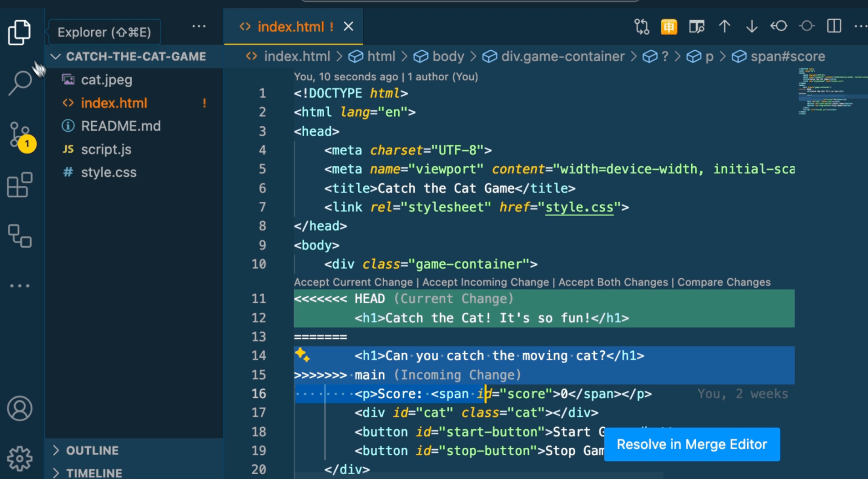
Task: Open the Search view in activity bar
Action: tap(20, 83)
